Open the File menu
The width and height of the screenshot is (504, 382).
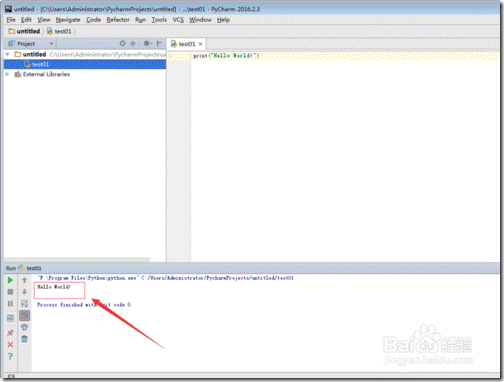(11, 20)
